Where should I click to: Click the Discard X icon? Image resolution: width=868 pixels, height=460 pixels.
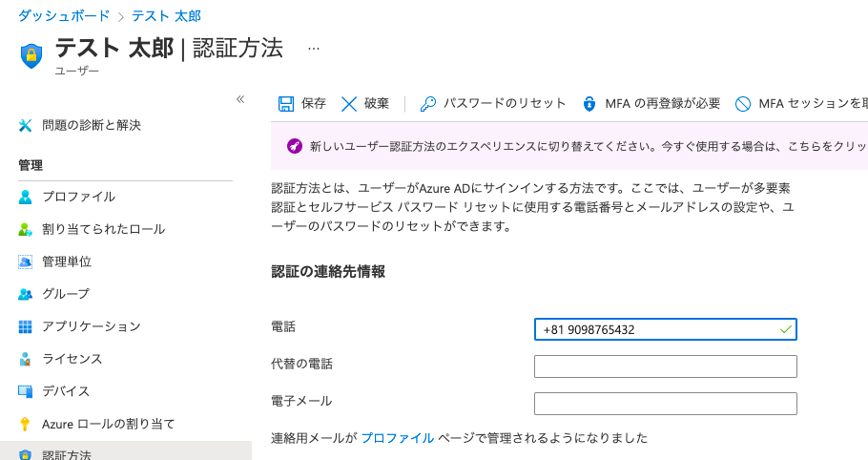click(x=349, y=103)
